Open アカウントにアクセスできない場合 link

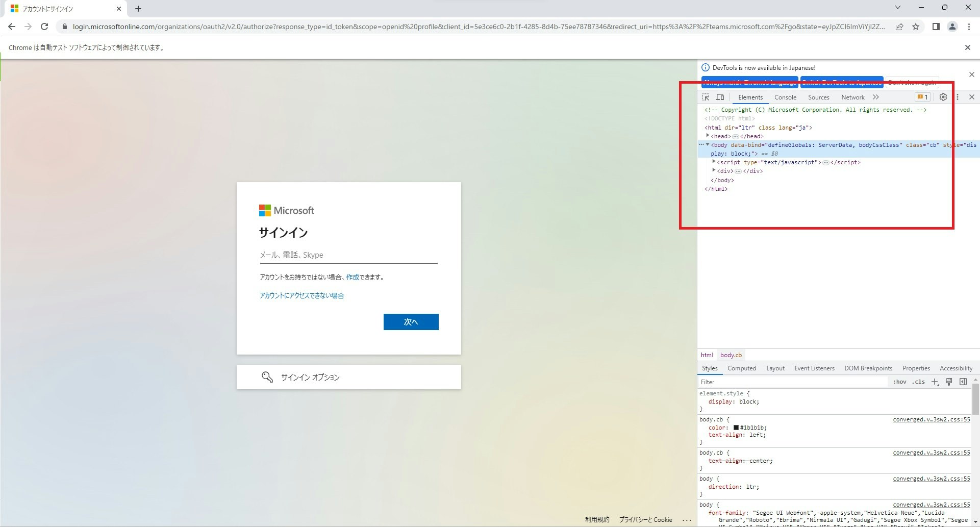tap(301, 295)
